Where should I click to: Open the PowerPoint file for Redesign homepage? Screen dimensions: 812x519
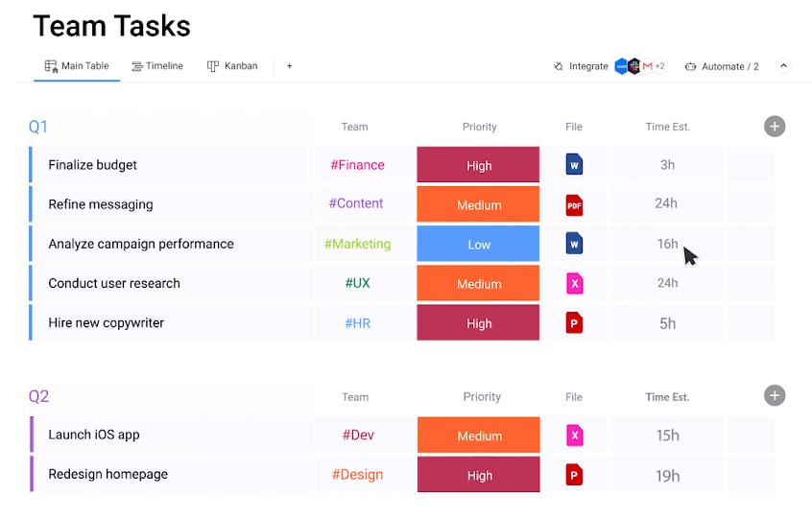tap(574, 475)
